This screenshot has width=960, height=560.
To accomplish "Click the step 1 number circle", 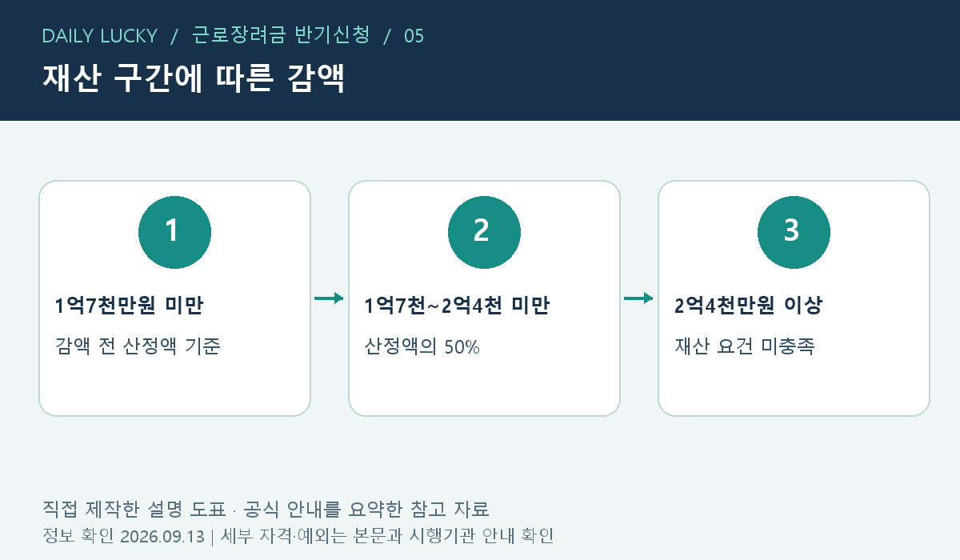I will (174, 232).
